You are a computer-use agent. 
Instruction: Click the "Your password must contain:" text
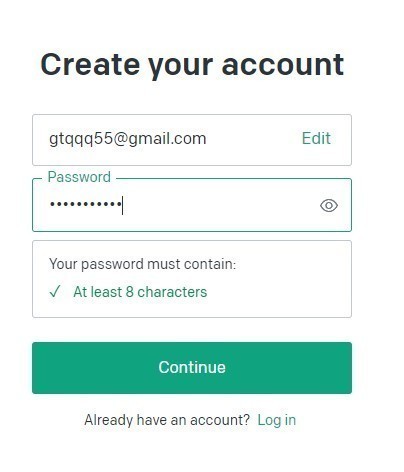point(143,264)
